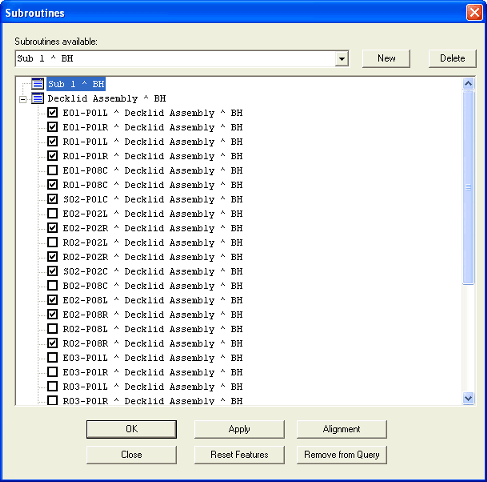
Task: Click the Delete button
Action: [452, 58]
